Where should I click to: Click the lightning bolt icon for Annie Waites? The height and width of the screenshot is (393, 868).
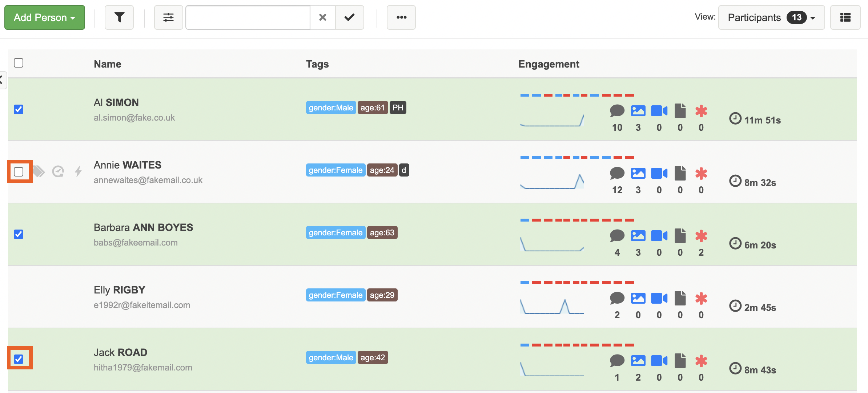[78, 171]
